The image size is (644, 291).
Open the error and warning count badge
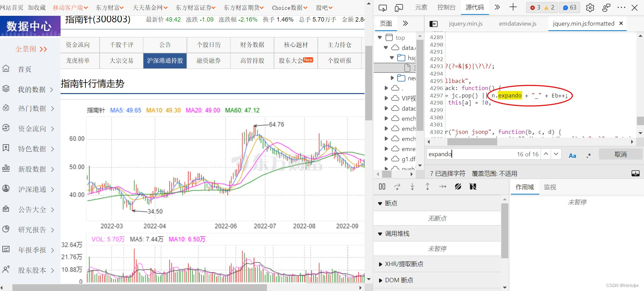(x=542, y=7)
